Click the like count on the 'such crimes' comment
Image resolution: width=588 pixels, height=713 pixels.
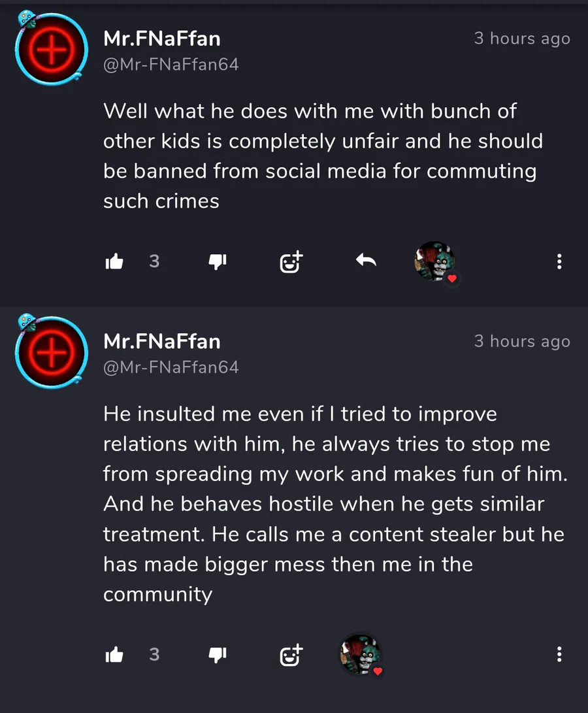pos(154,261)
